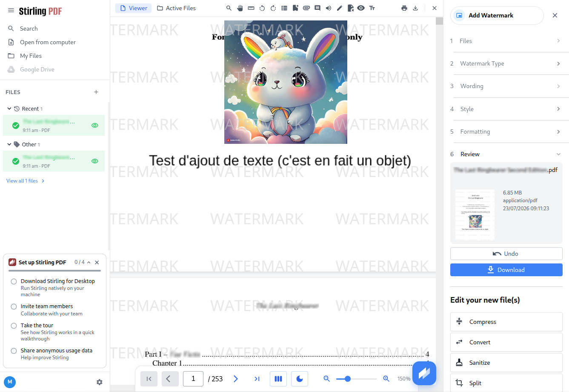Close the Set up Stirling PDF panel

[x=97, y=263]
